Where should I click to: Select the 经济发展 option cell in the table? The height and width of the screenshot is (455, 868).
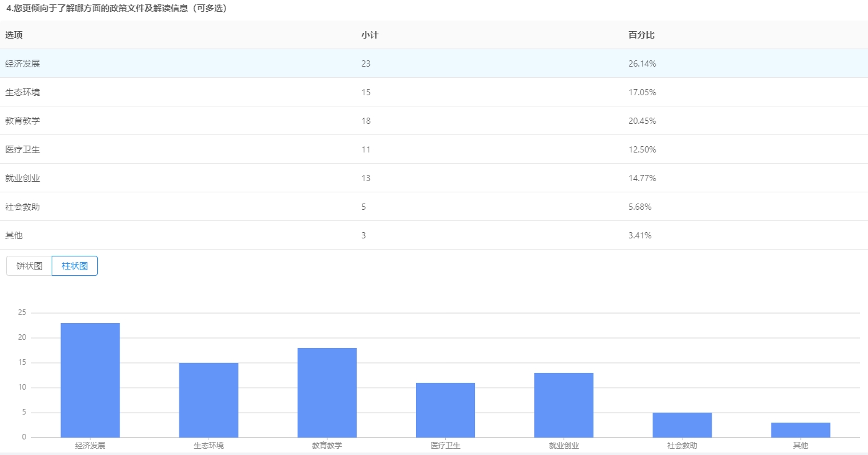22,63
